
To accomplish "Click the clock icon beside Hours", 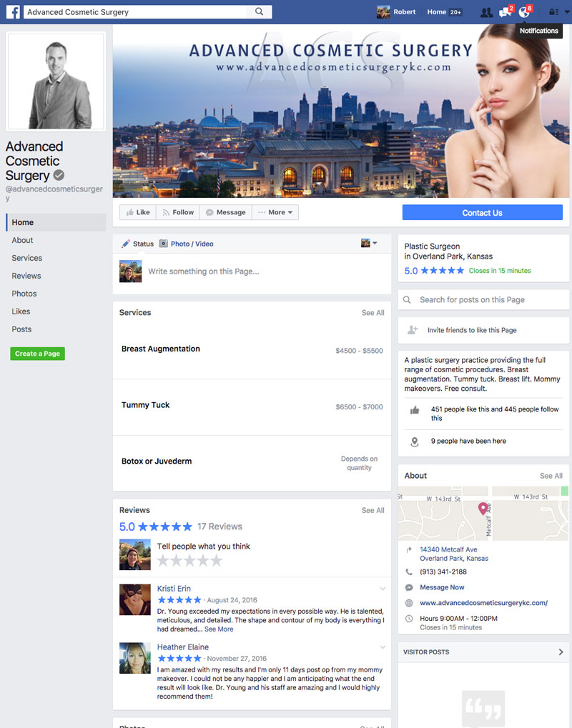I will point(409,619).
